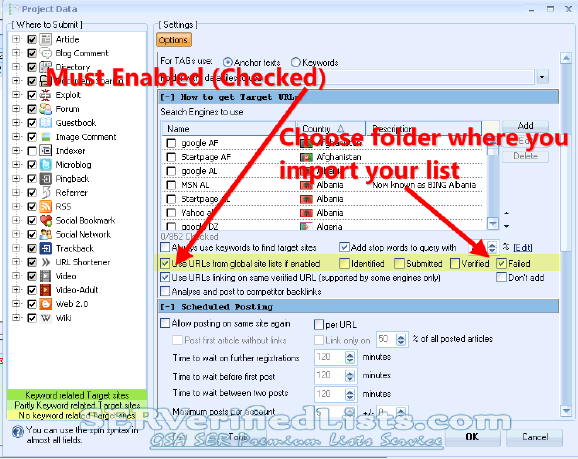Check the google AF search engine

pyautogui.click(x=171, y=143)
